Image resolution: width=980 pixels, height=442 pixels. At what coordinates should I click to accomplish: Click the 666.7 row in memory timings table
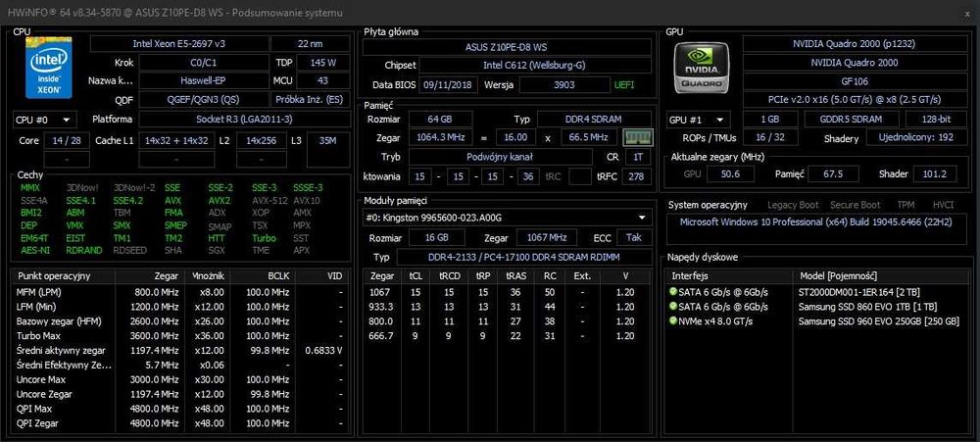(x=508, y=336)
